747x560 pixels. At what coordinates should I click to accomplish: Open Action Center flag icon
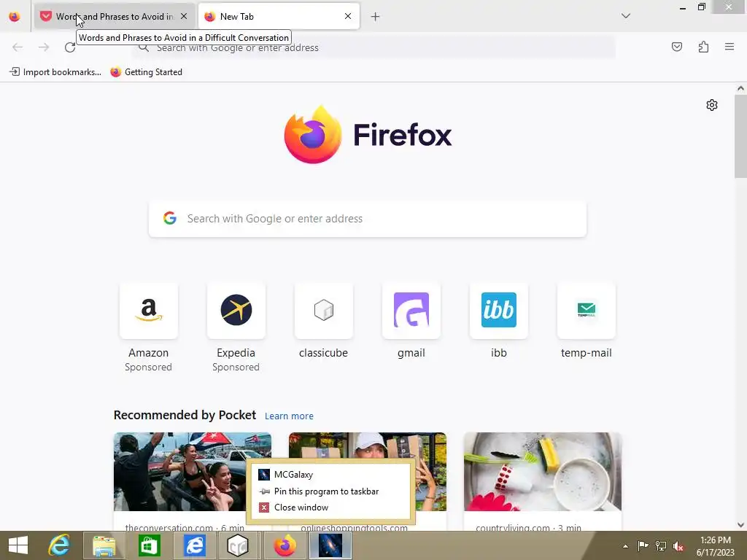pyautogui.click(x=643, y=546)
